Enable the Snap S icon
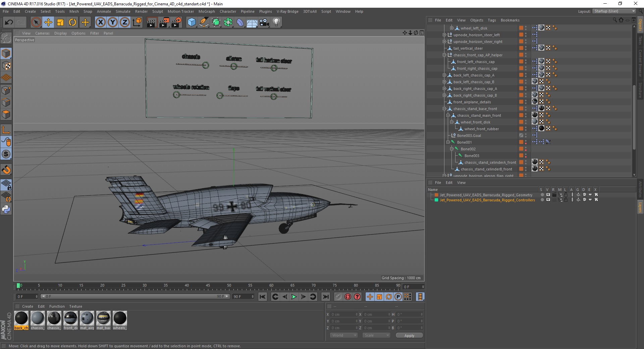 click(x=6, y=154)
